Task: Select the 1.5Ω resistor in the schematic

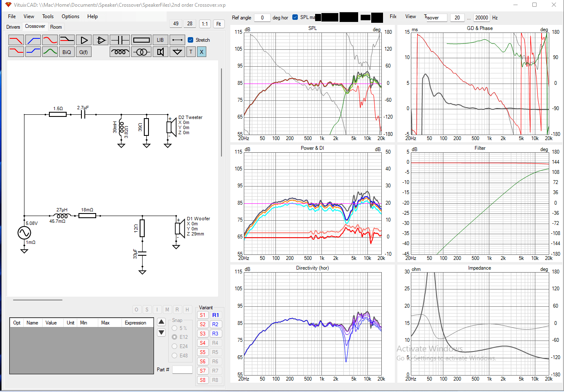Action: (58, 114)
